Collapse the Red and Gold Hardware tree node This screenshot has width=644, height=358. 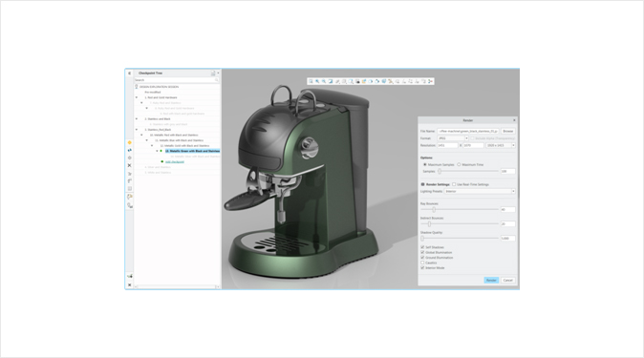pyautogui.click(x=137, y=97)
